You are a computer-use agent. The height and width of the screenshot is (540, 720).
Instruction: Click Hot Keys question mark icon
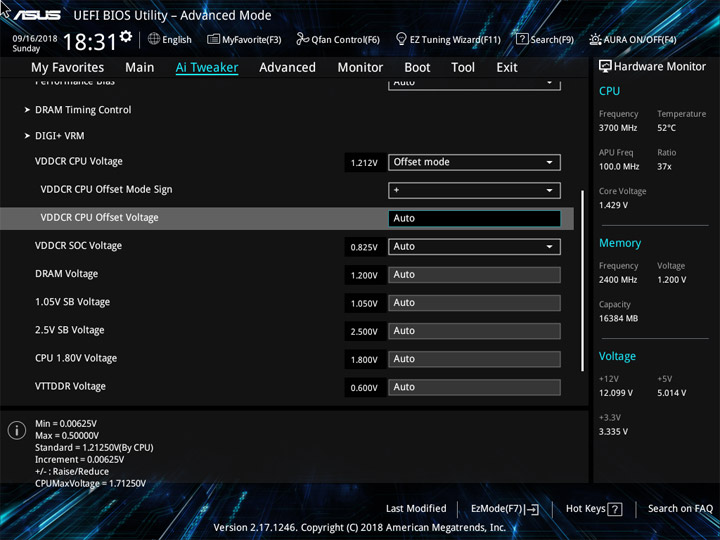coord(615,509)
